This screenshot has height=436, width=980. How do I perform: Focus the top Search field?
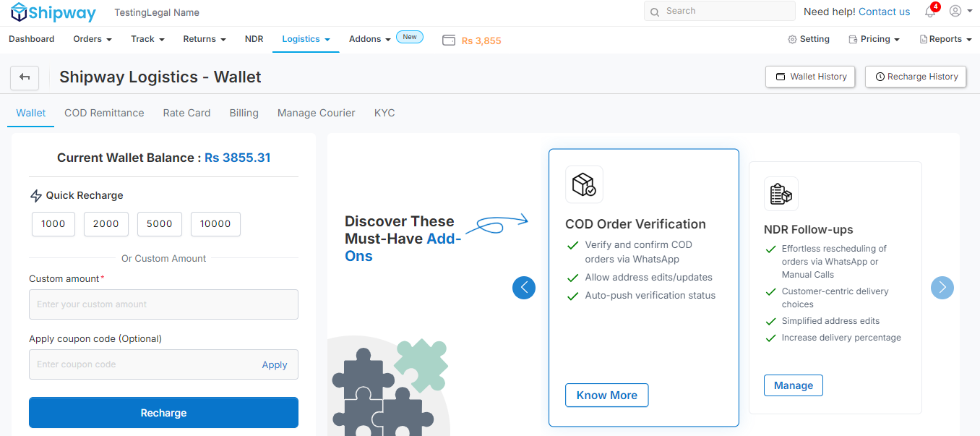tap(719, 11)
